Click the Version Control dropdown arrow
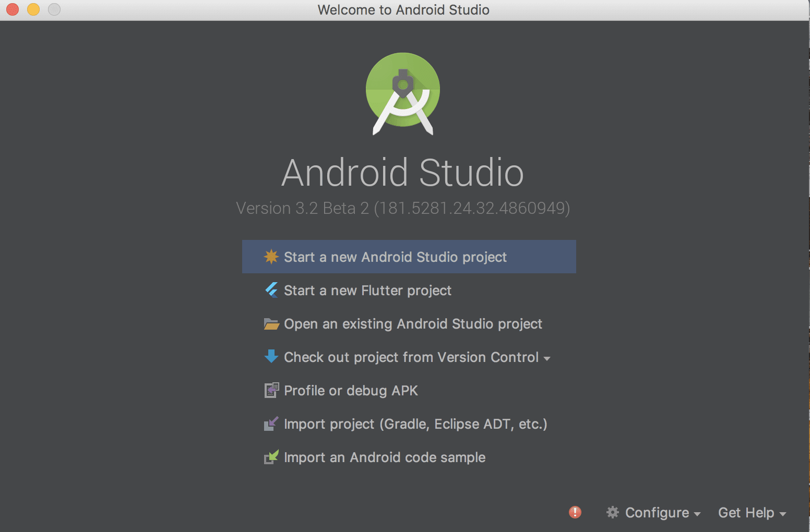Image resolution: width=810 pixels, height=532 pixels. 547,359
